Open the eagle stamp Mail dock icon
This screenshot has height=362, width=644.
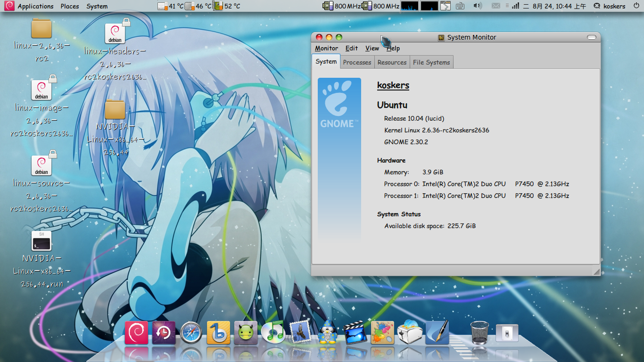coord(300,333)
